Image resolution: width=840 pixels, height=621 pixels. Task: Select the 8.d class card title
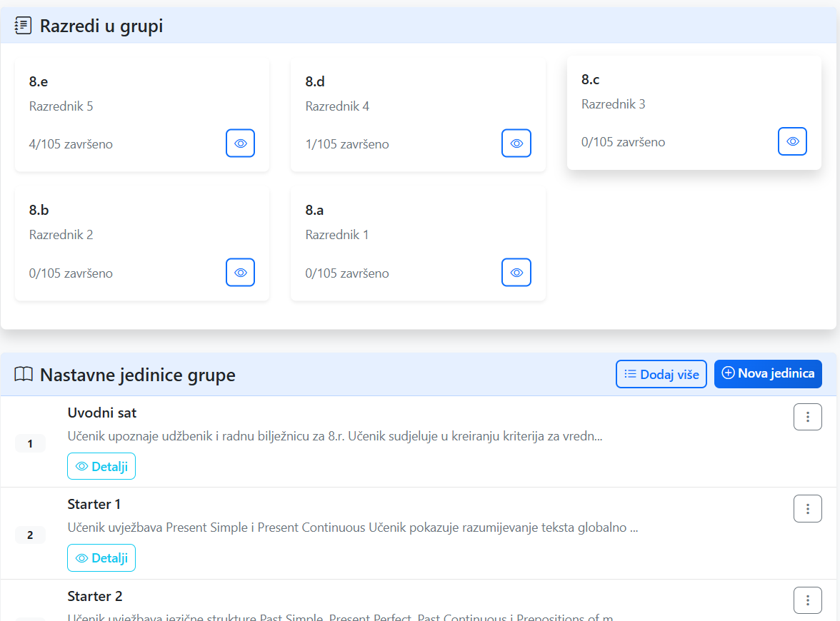click(x=315, y=81)
